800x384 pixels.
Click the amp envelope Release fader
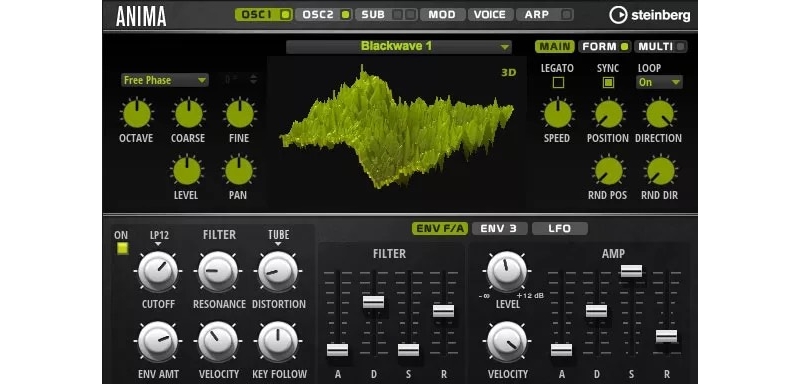tap(666, 336)
